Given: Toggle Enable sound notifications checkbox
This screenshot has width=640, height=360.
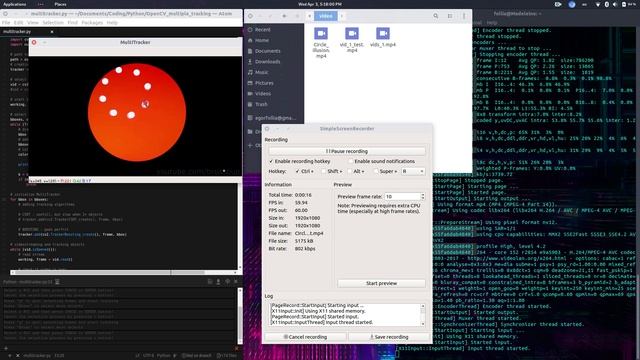Looking at the screenshot, I should coord(351,161).
